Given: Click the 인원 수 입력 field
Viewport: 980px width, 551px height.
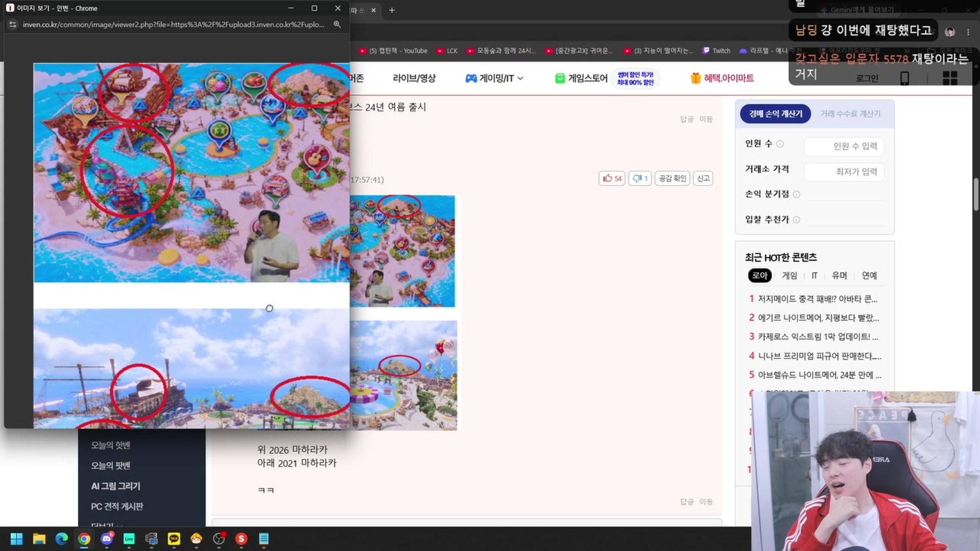Looking at the screenshot, I should (x=844, y=146).
